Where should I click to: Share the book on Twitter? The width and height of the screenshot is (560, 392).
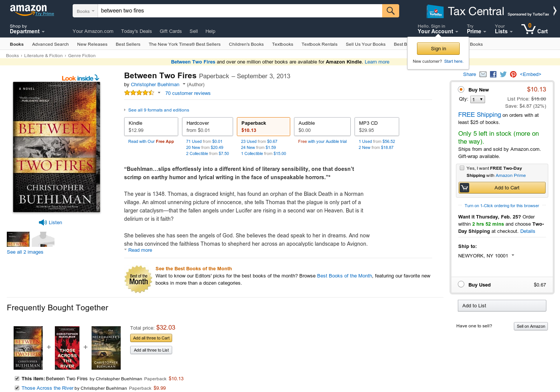503,74
